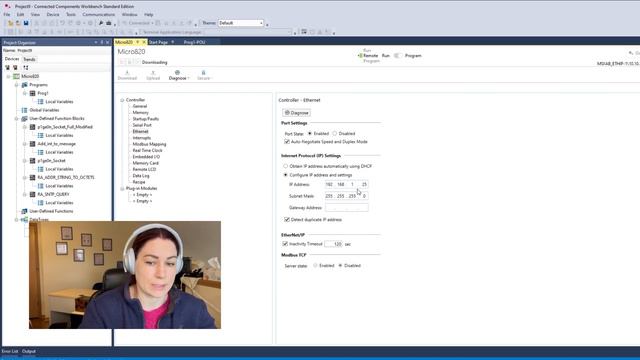The height and width of the screenshot is (360, 640).
Task: Select Ethernet in the controller tree
Action: (140, 131)
